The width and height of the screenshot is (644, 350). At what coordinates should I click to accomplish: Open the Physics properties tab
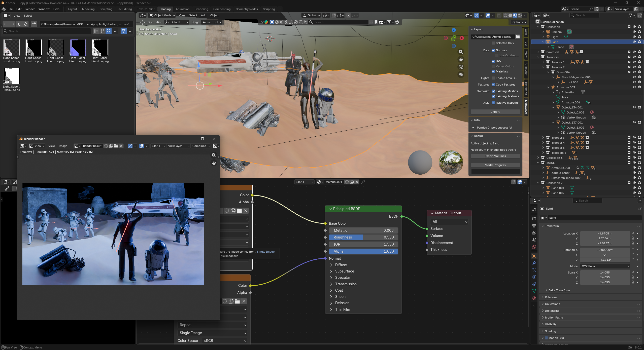pos(534,277)
